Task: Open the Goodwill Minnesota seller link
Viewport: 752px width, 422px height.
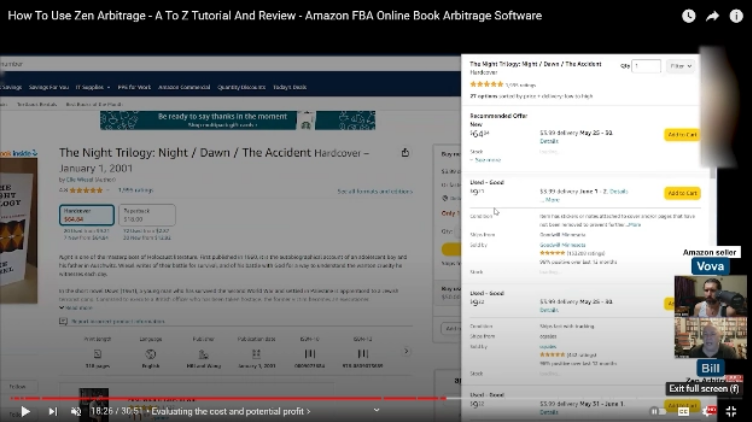Action: point(563,245)
